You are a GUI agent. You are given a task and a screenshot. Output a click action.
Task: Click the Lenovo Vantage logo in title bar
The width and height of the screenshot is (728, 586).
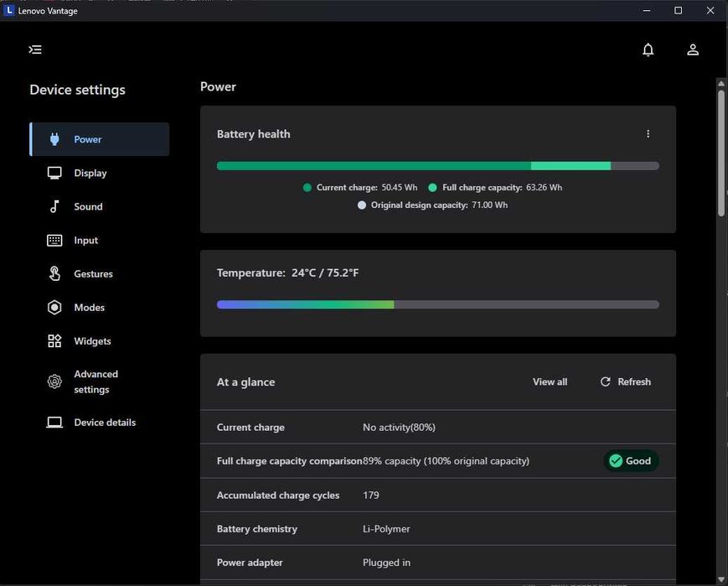[9, 10]
